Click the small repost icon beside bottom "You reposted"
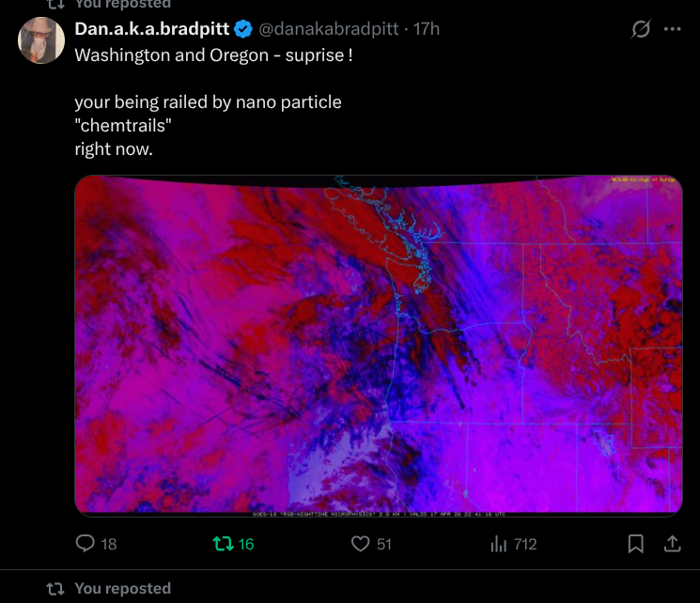 pos(56,589)
